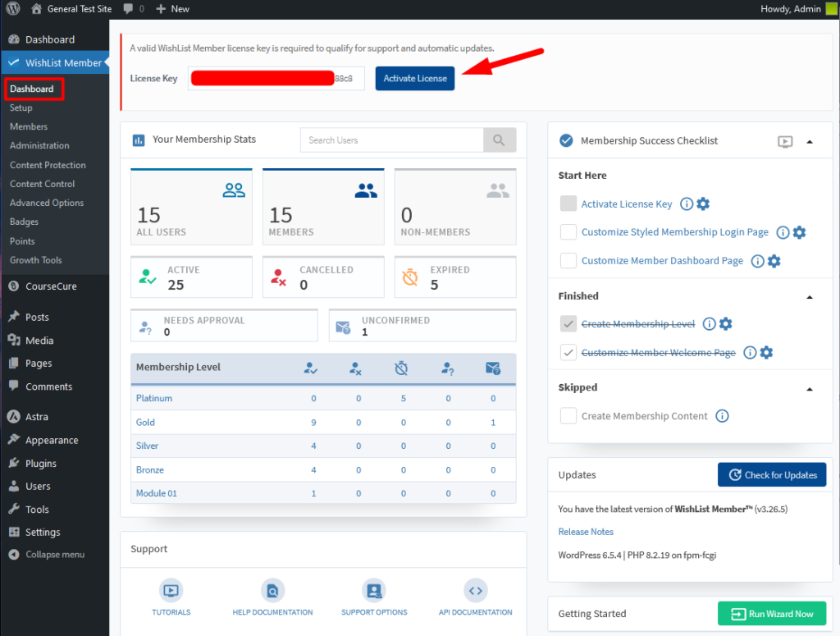Collapse the Skipped section
Screen dimensions: 840x636
coord(810,388)
